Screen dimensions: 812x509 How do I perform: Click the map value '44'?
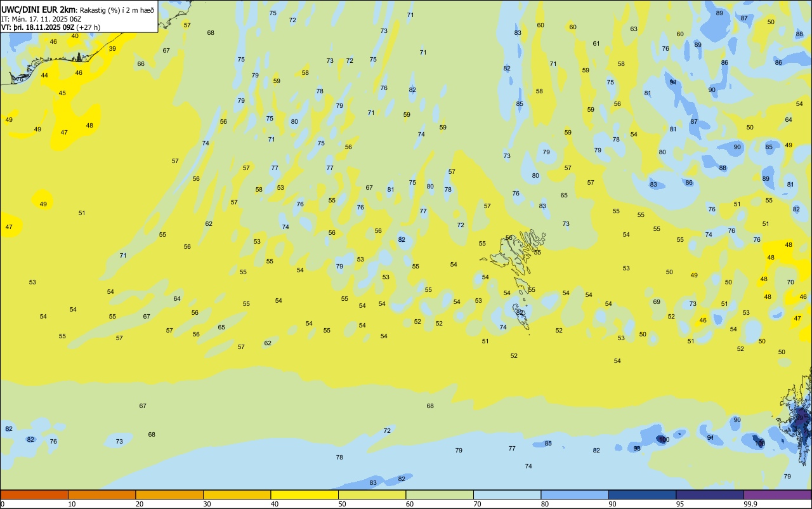44,76
